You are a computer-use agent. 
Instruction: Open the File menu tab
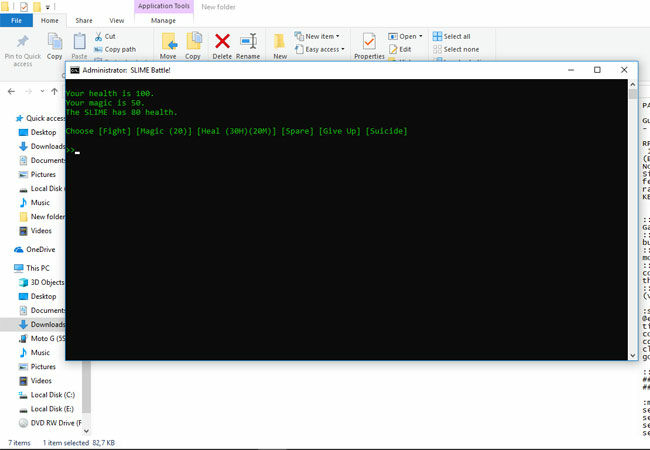[x=16, y=20]
